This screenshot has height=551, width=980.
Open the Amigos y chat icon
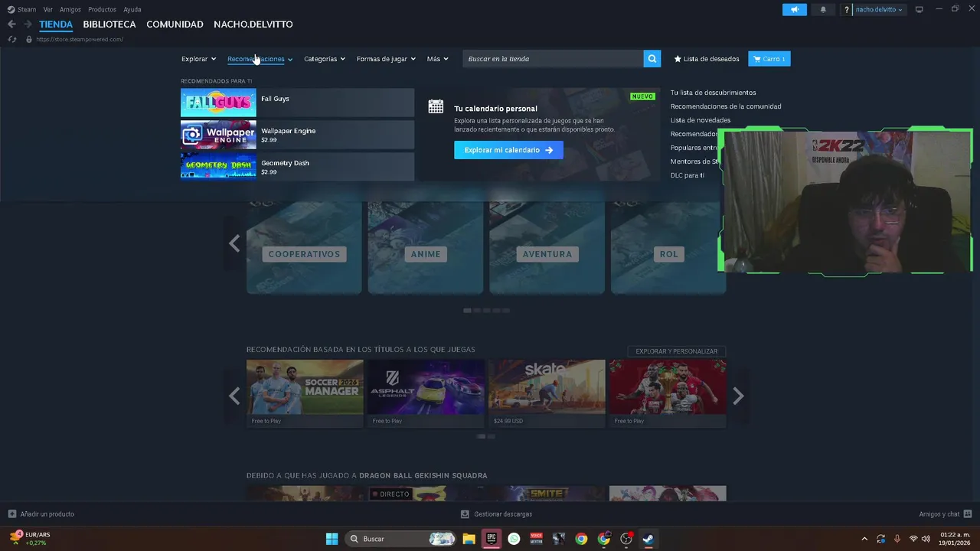(x=968, y=514)
